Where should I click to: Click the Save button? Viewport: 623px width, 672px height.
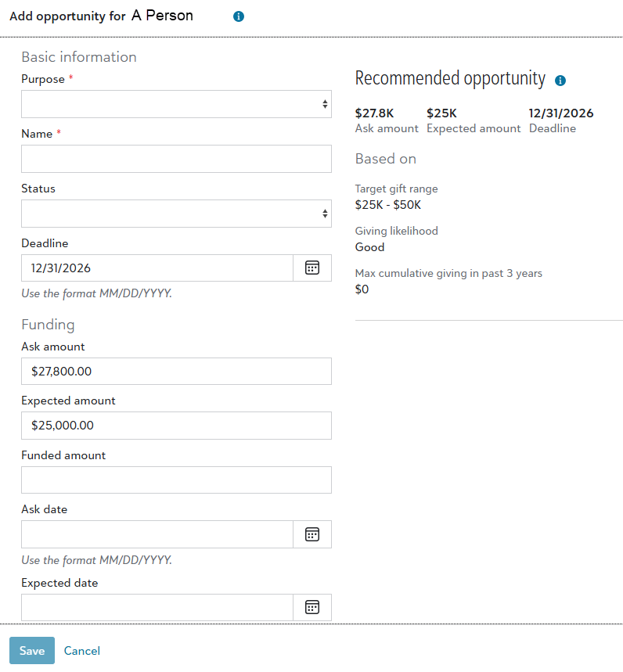pyautogui.click(x=31, y=650)
